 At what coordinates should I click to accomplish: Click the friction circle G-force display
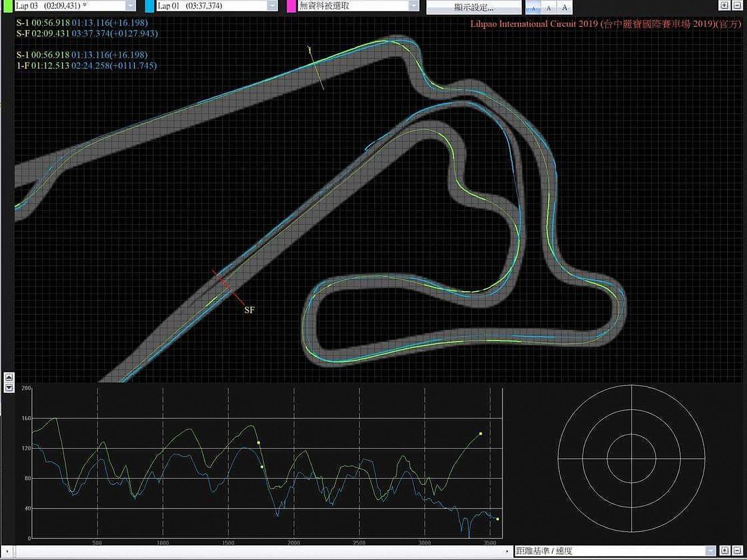(632, 459)
